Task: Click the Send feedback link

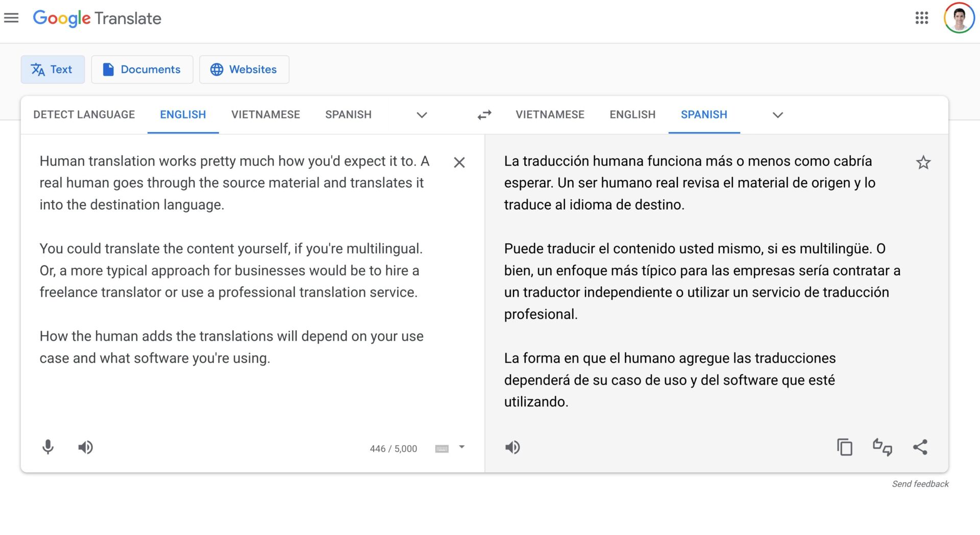Action: (920, 483)
